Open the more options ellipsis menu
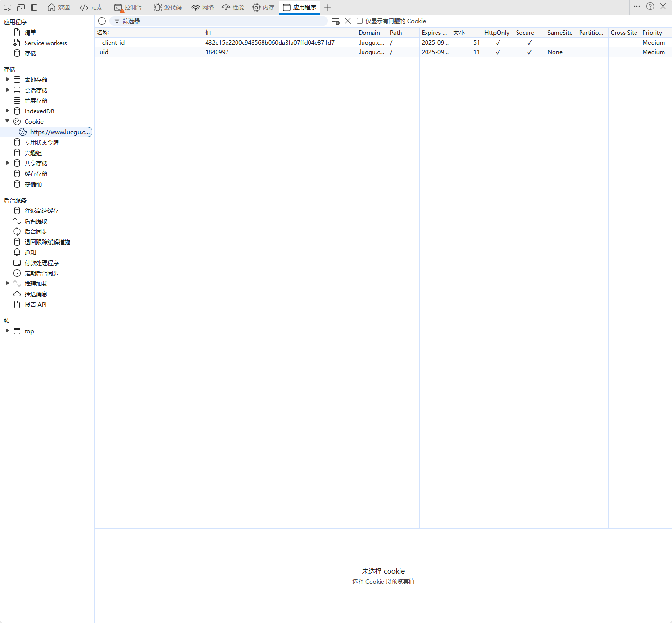672x623 pixels. coord(637,7)
